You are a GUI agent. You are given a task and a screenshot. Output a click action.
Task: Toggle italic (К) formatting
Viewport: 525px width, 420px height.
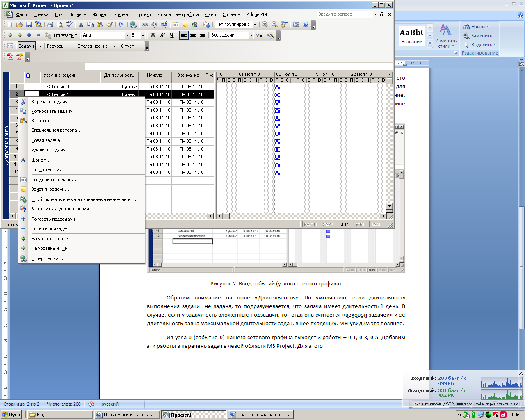coord(162,35)
